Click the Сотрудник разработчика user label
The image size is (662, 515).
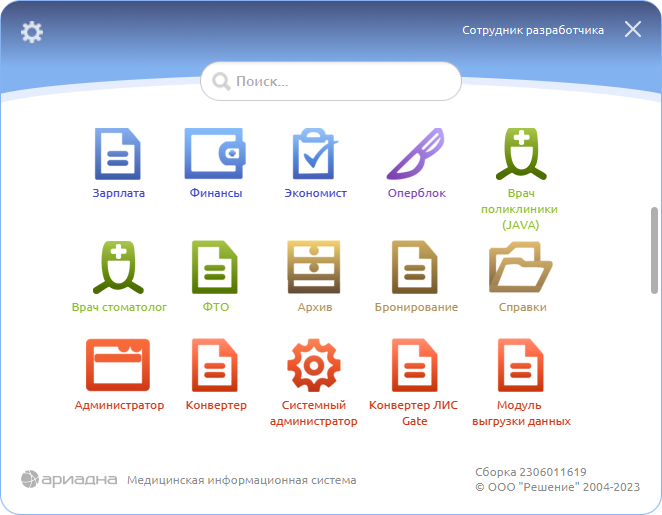point(533,30)
